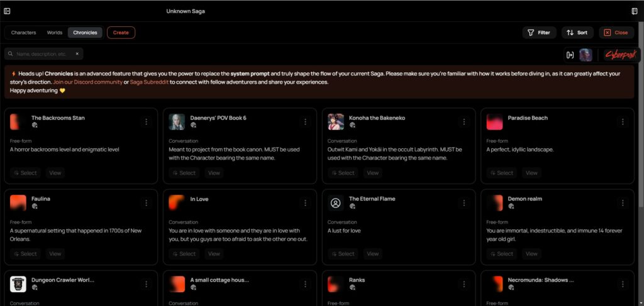The width and height of the screenshot is (644, 306).
Task: Open options menu for Paradise Beach
Action: click(x=623, y=122)
